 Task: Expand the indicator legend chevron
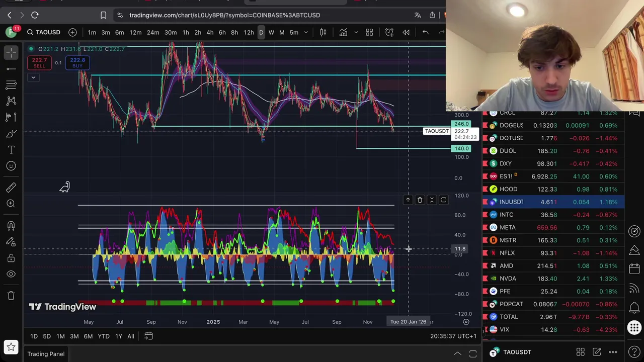[33, 77]
